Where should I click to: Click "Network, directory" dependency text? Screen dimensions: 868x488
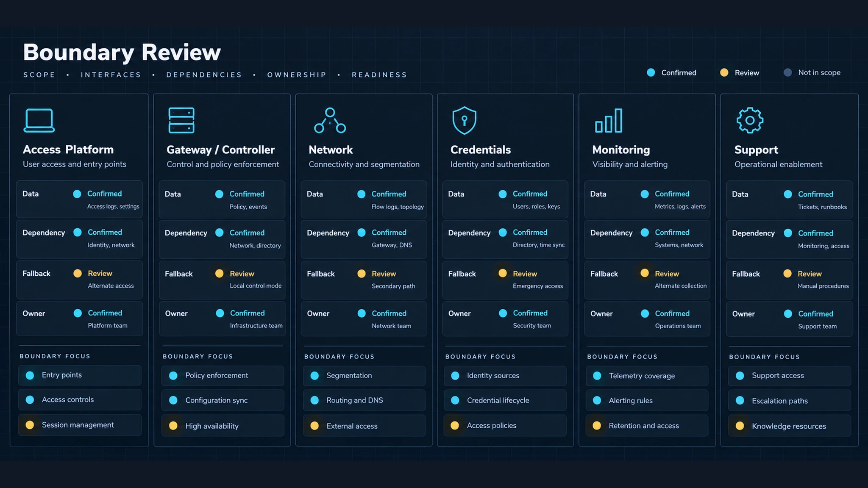point(255,246)
